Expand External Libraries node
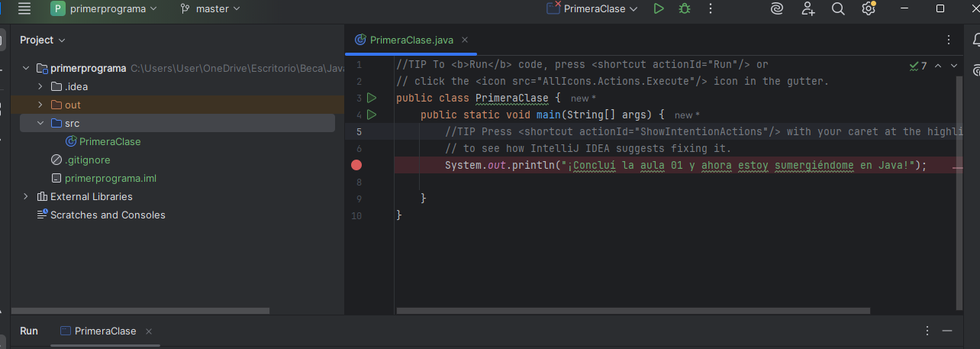 pyautogui.click(x=26, y=196)
